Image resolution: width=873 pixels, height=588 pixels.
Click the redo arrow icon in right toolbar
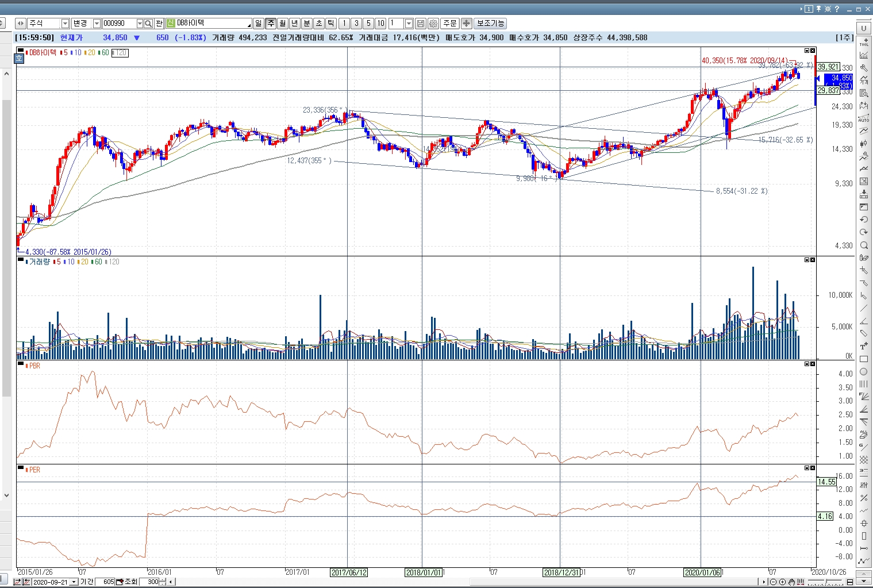(x=864, y=232)
